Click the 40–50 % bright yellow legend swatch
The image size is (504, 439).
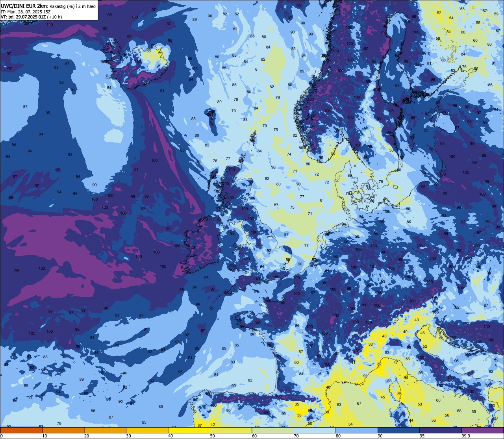coord(189,430)
